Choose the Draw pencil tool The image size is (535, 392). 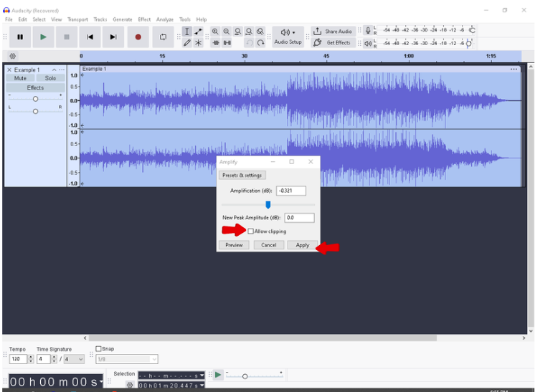pyautogui.click(x=186, y=43)
